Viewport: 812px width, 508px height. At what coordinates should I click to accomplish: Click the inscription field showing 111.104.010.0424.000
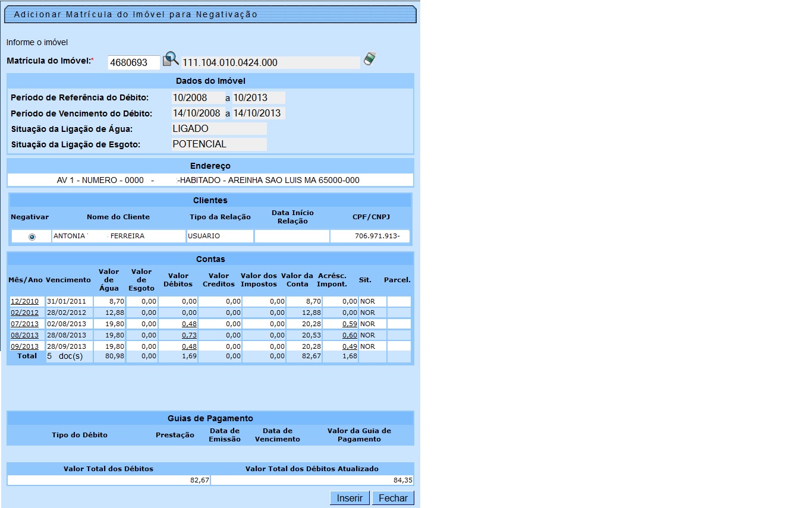tap(270, 62)
